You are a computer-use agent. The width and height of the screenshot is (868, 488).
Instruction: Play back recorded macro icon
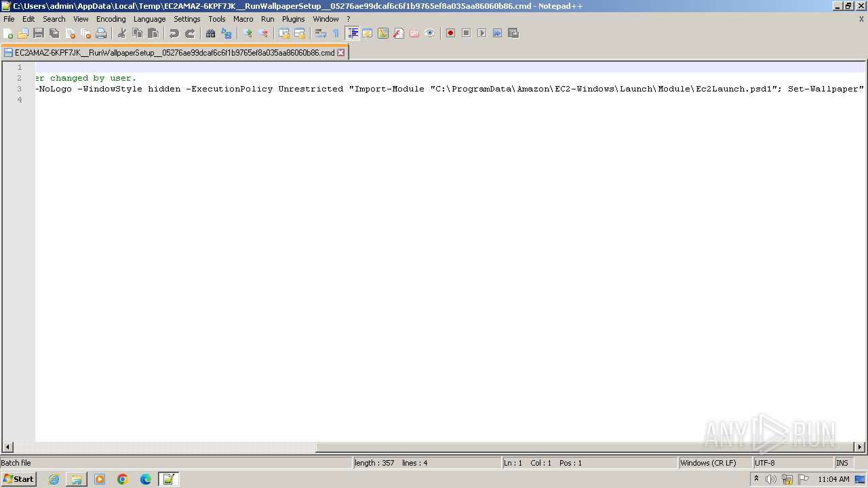(481, 33)
